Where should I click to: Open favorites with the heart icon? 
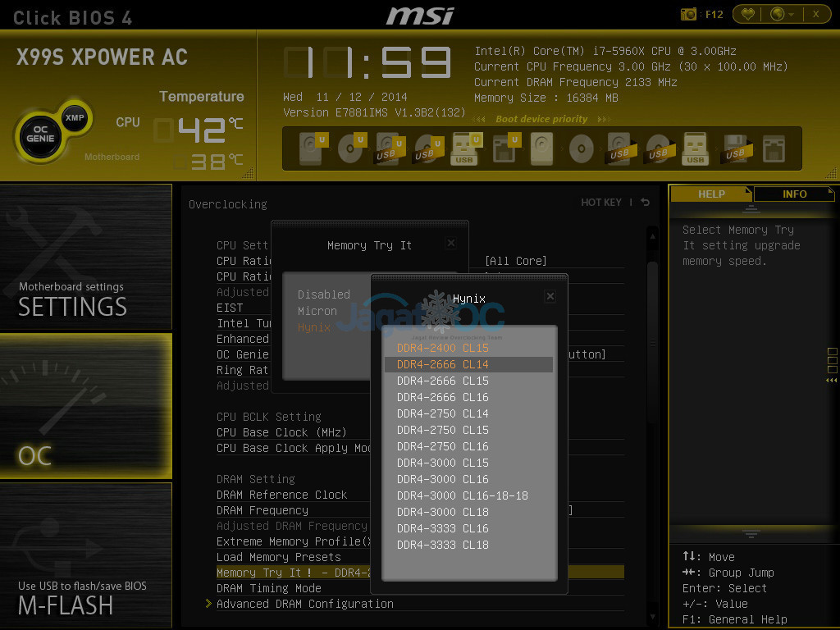click(747, 14)
